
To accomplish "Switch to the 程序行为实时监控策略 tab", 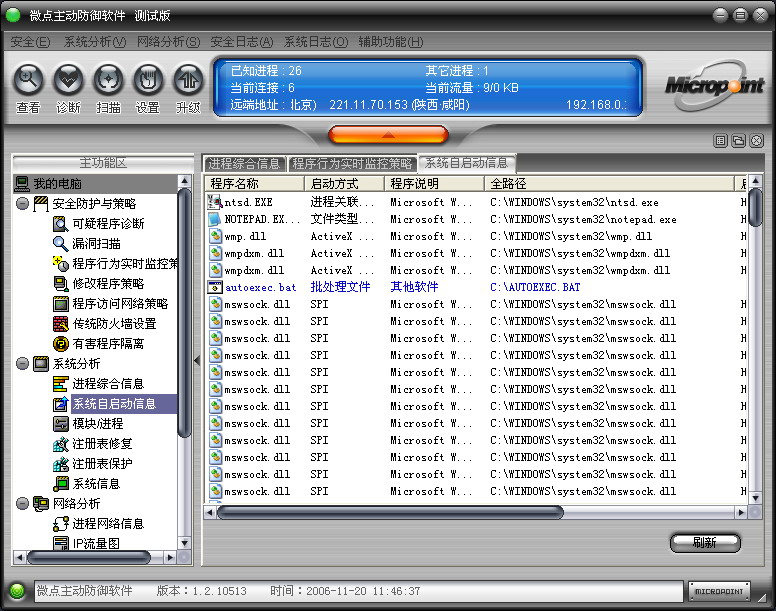I will 352,163.
